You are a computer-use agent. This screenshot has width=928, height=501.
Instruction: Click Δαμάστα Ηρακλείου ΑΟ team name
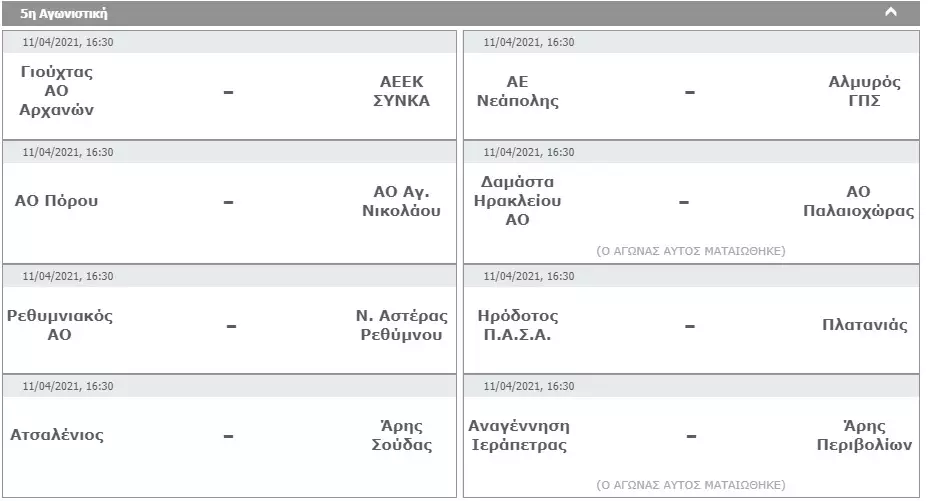click(518, 200)
